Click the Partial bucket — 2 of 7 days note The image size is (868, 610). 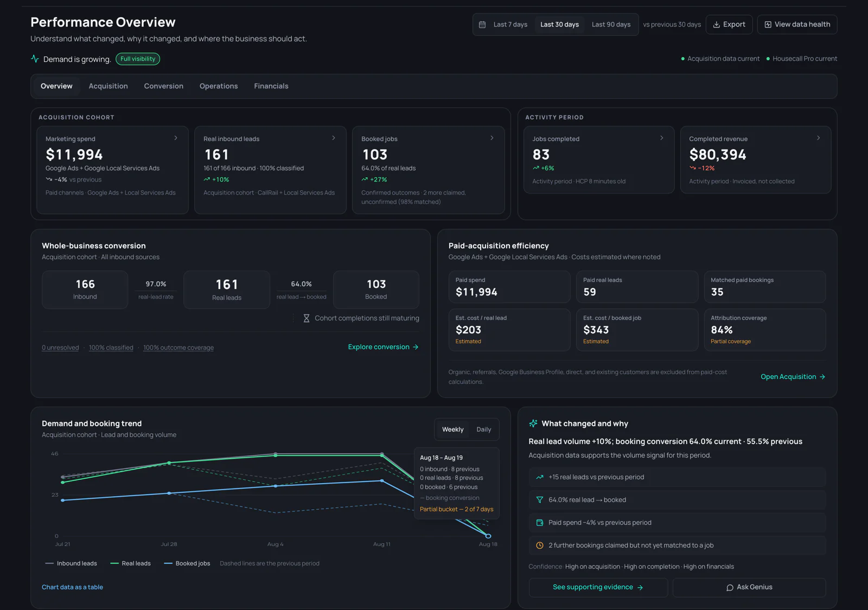point(456,509)
